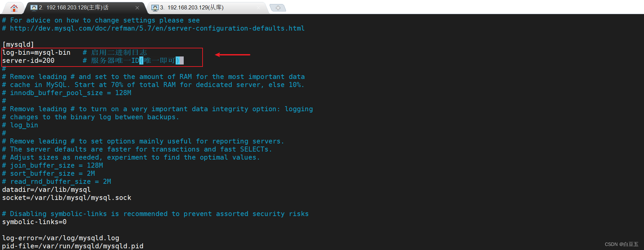Click the dev.mysql.com configuration defaults URL
This screenshot has width=644, height=250.
coord(157,29)
